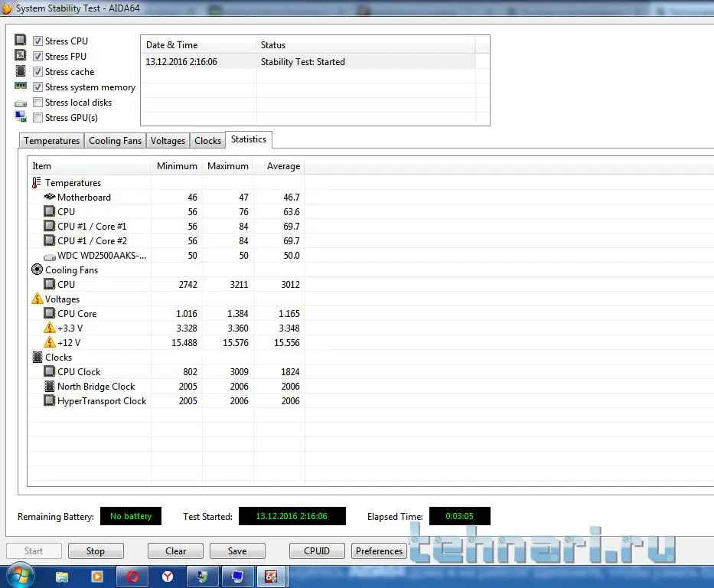Viewport: 714px width, 588px height.
Task: Click the Clocks group chip icon
Action: click(x=37, y=357)
